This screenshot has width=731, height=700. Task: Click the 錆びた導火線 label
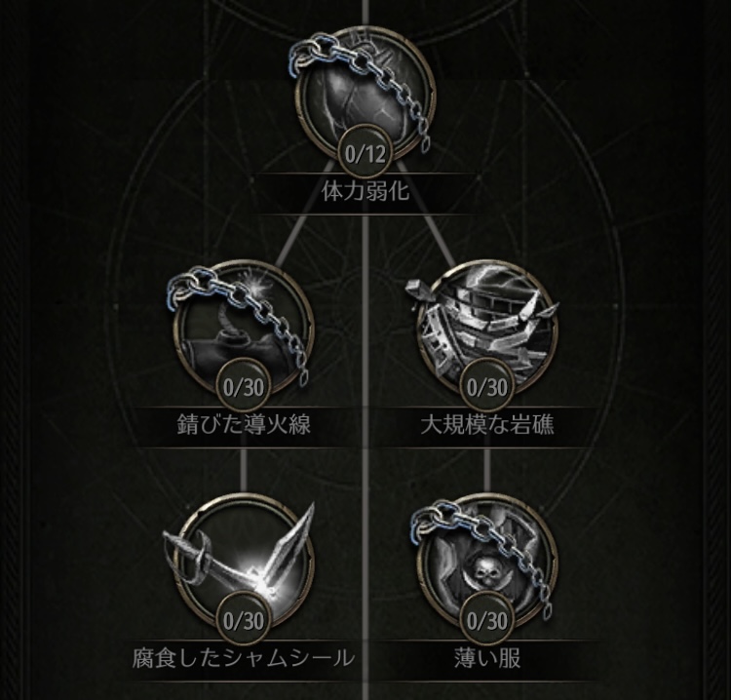pos(244,425)
